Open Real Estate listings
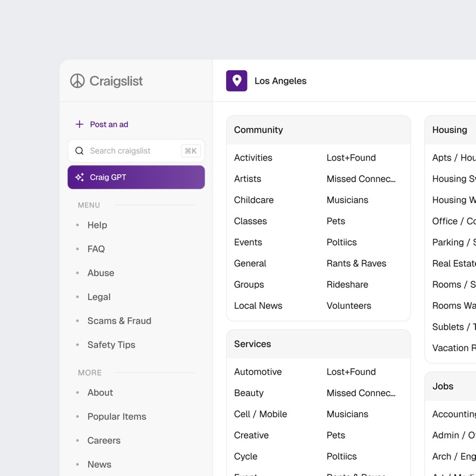This screenshot has width=476, height=476. coord(454,263)
